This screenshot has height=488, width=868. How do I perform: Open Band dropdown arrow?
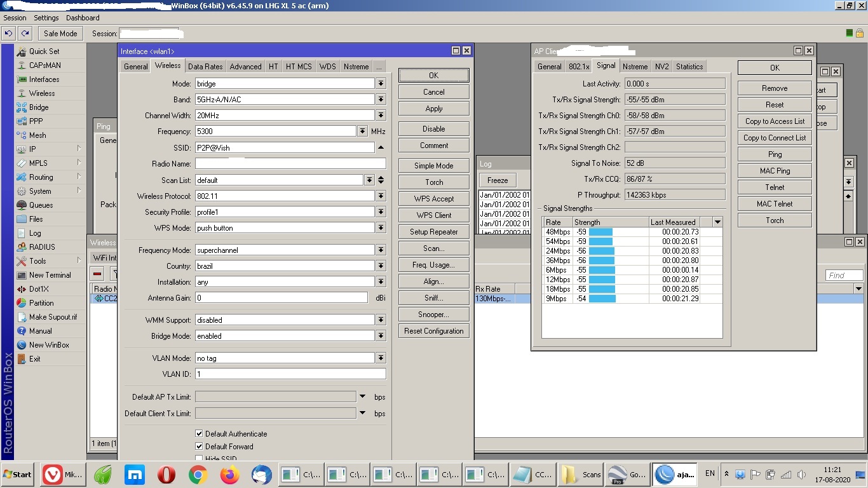(x=381, y=100)
